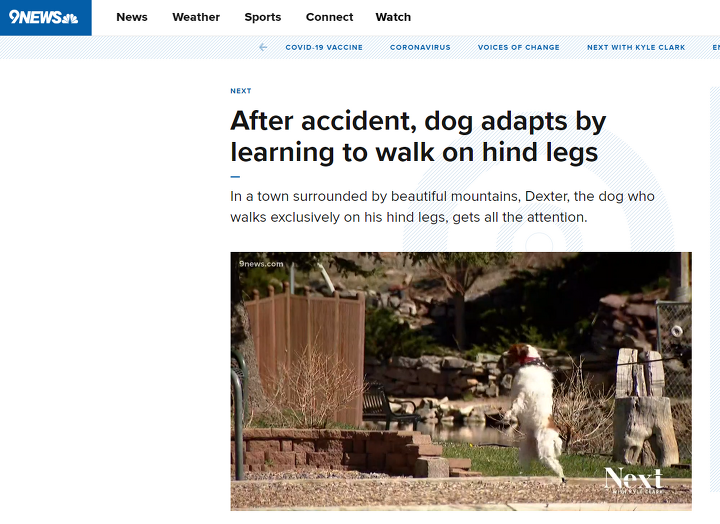720x524 pixels.
Task: Click the 9news.com watermark in video
Action: [x=261, y=264]
